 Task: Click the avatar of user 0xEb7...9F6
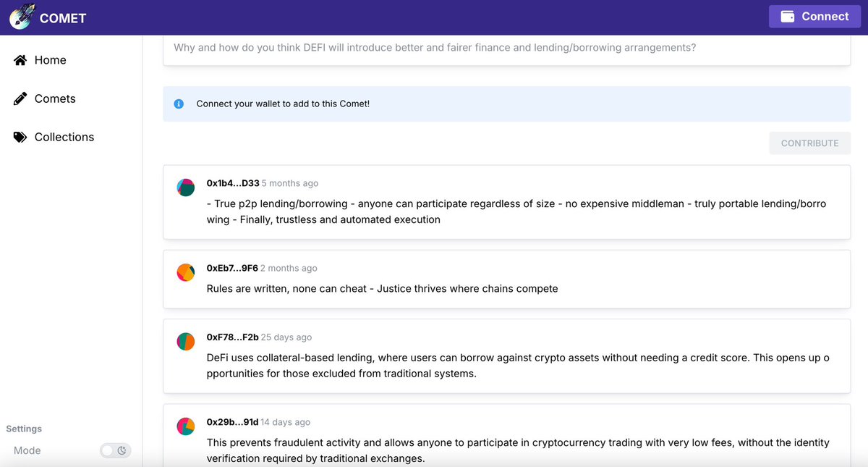[x=186, y=272]
